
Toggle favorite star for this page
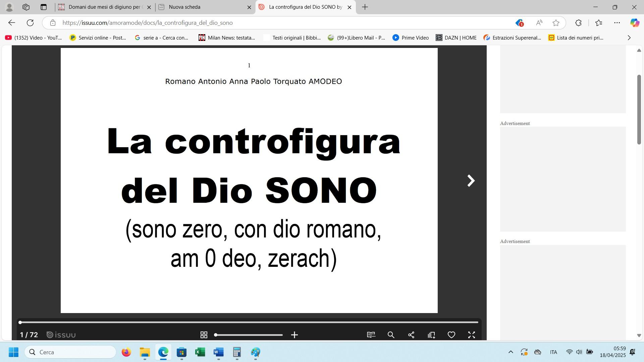click(556, 23)
